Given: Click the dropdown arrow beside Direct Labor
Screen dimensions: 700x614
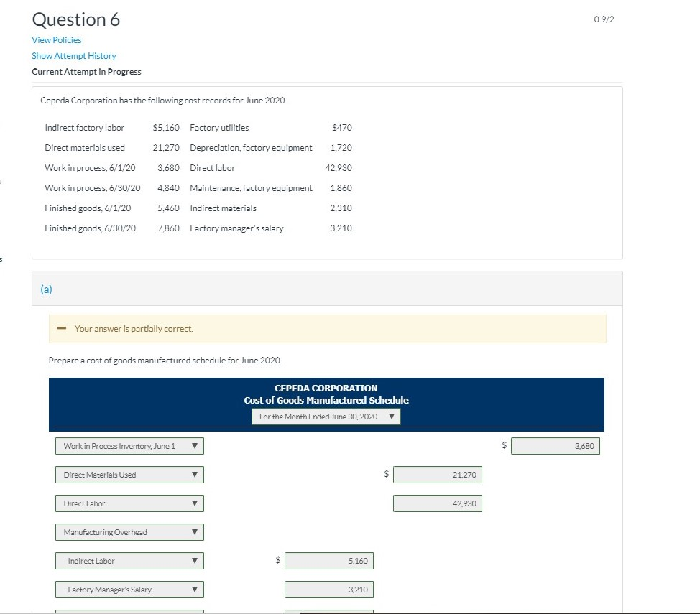Looking at the screenshot, I should (x=195, y=503).
